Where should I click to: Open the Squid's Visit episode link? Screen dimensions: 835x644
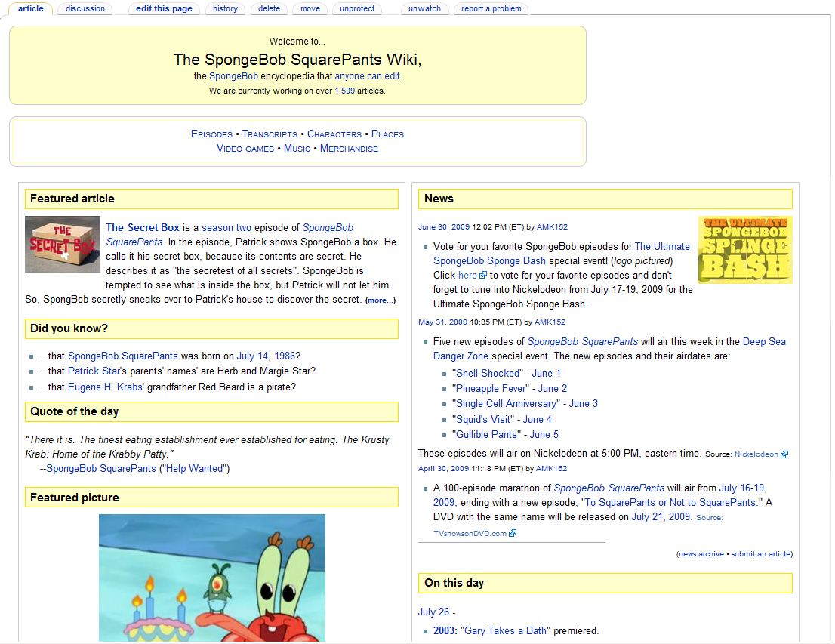[x=484, y=419]
